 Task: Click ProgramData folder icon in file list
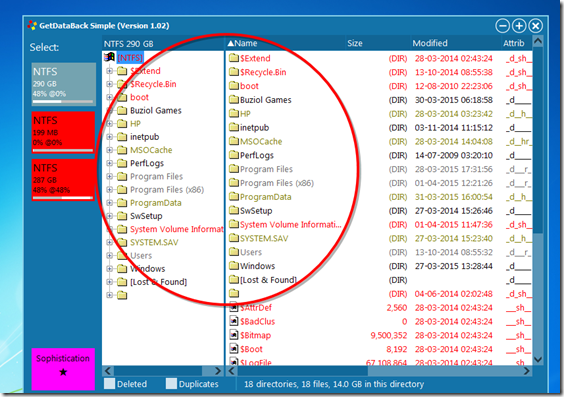(x=234, y=197)
